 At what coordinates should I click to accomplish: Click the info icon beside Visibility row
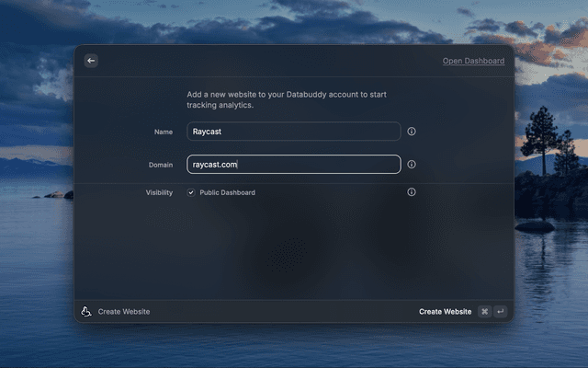pos(412,192)
